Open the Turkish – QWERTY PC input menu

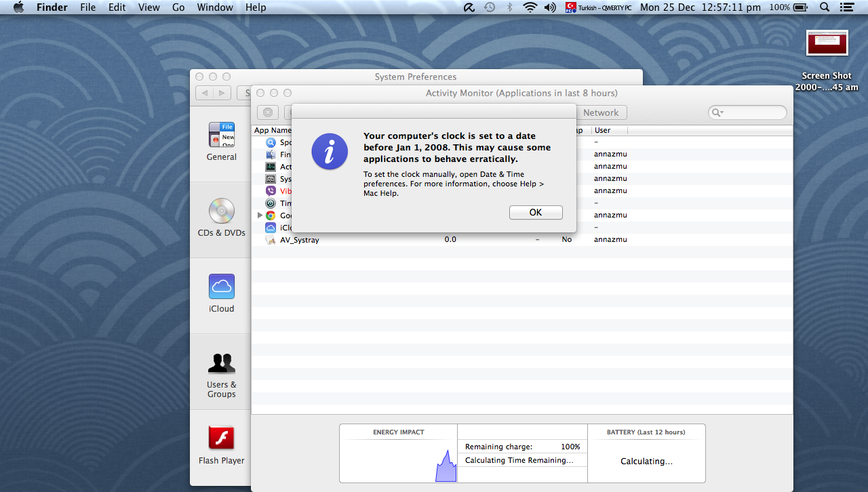click(x=598, y=7)
